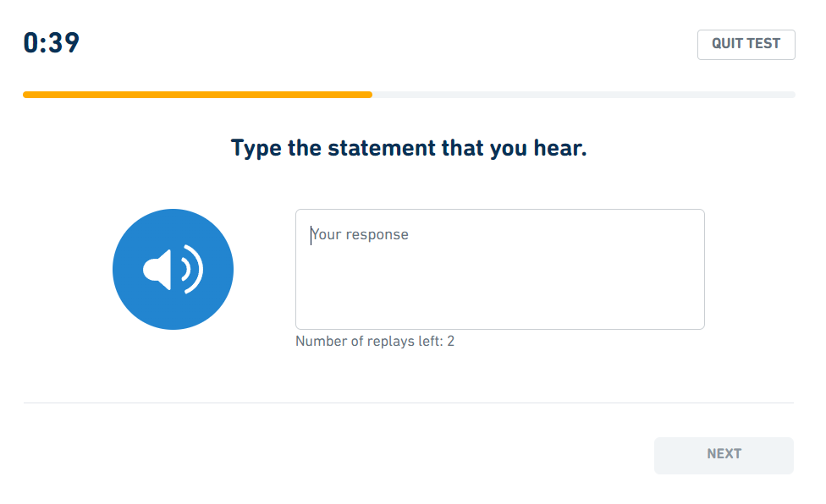
Task: Click the 'Your response' placeholder text
Action: 360,234
